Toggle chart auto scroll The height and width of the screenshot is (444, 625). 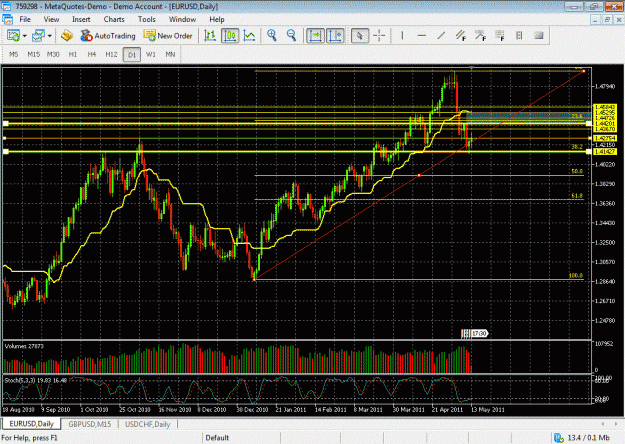point(315,36)
